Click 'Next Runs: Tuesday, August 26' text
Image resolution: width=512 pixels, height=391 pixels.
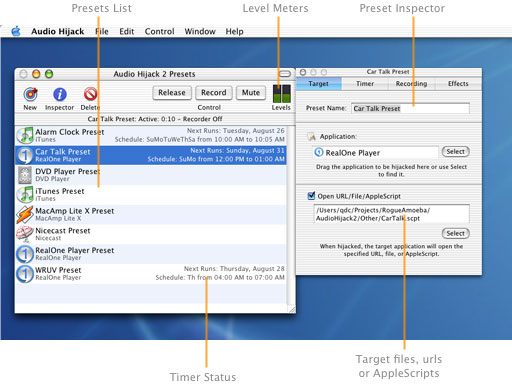pos(235,131)
